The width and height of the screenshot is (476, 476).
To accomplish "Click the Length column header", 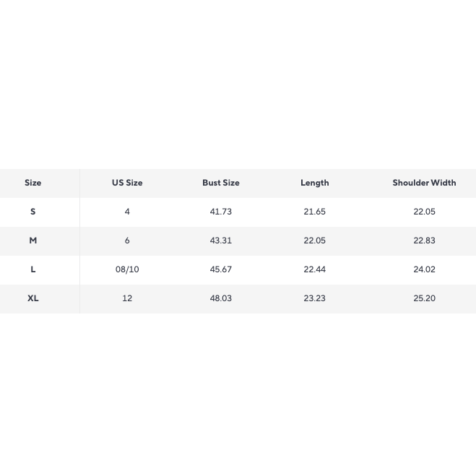I will tap(315, 183).
